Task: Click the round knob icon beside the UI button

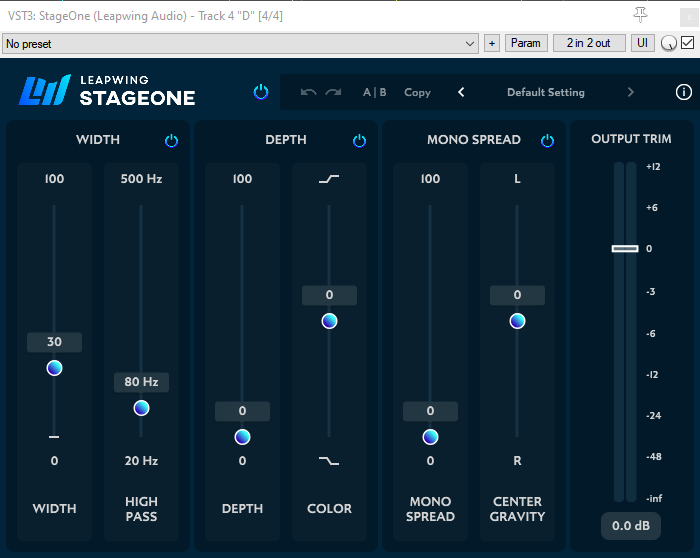Action: (668, 43)
